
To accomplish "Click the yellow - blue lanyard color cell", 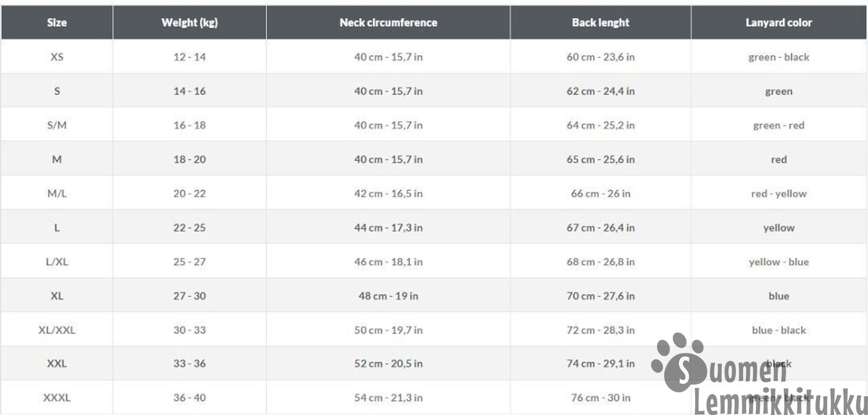I will (779, 262).
